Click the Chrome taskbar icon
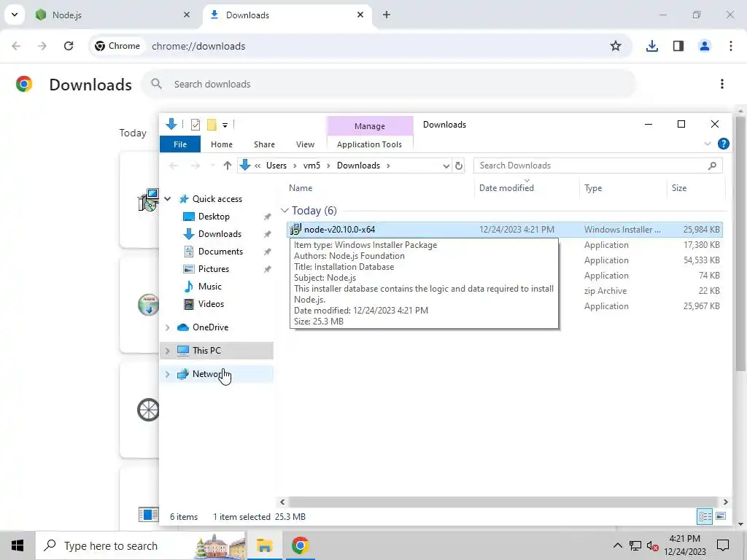 point(300,545)
